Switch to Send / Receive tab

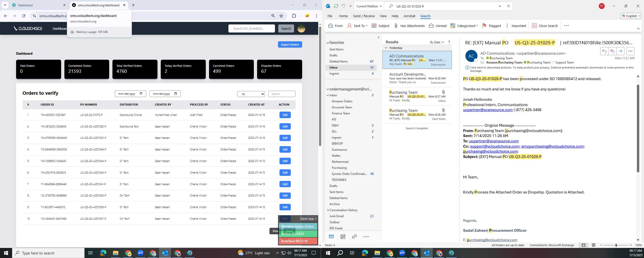click(x=364, y=16)
